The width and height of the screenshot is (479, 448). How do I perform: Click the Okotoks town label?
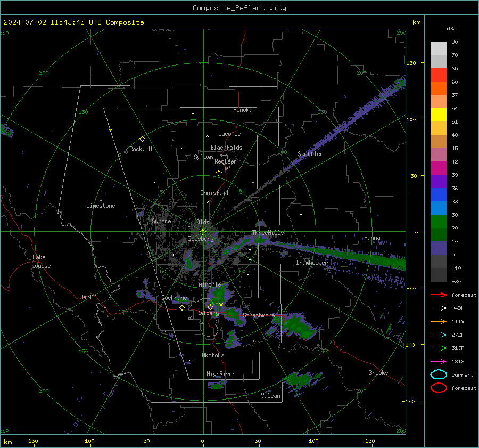coord(213,355)
